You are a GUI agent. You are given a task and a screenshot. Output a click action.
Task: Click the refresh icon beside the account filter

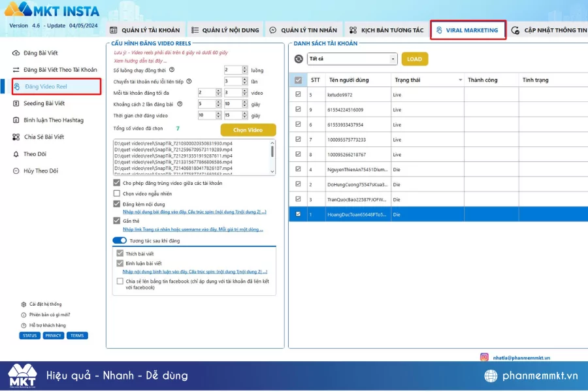tap(299, 59)
